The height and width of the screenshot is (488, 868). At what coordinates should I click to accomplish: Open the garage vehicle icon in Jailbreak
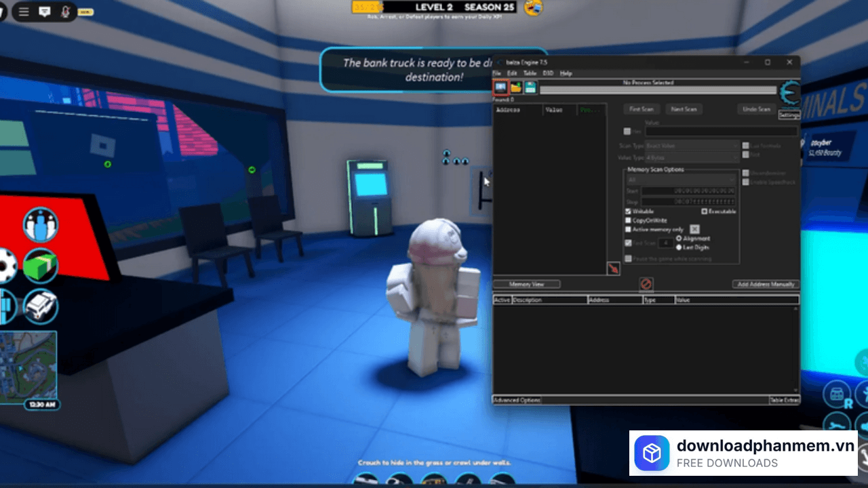[x=39, y=306]
